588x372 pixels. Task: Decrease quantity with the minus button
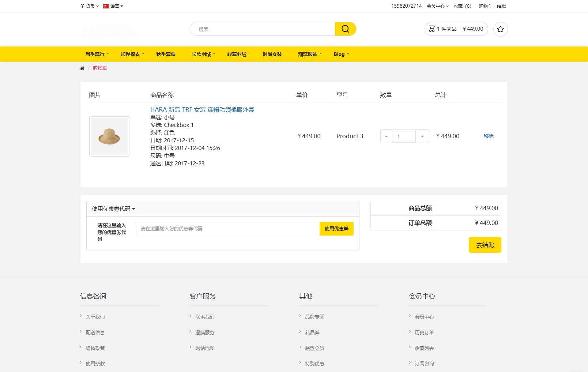click(x=386, y=136)
